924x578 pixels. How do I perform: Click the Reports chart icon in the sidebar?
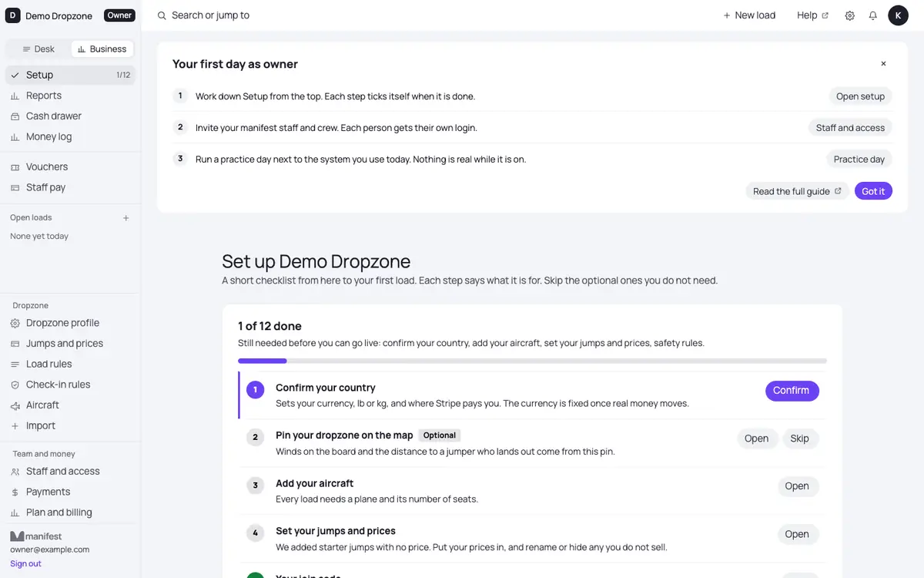coord(15,96)
